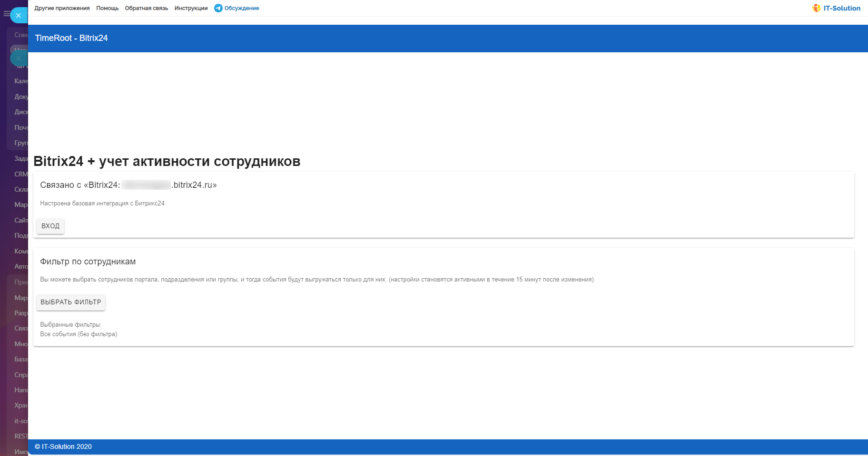The height and width of the screenshot is (456, 868).
Task: Click the description starting Вы можете выбрать сотрудников
Action: click(x=317, y=280)
